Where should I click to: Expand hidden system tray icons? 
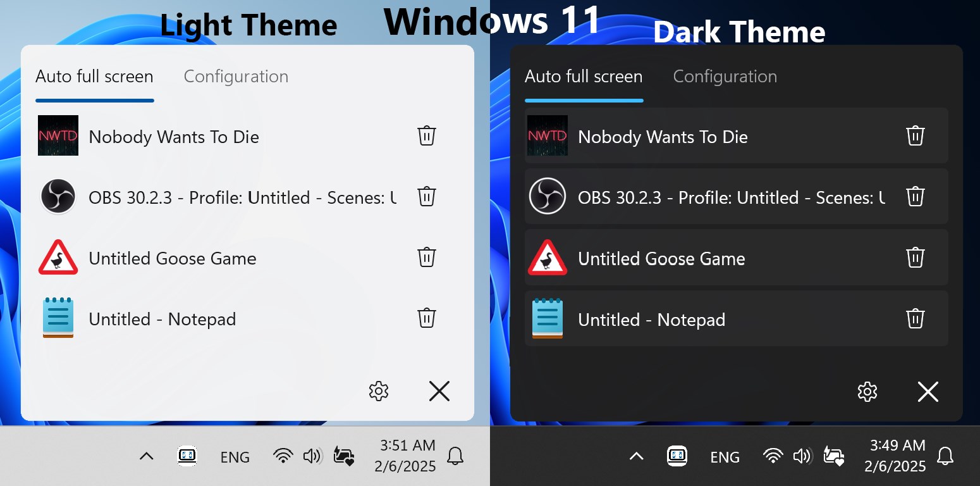coord(146,456)
